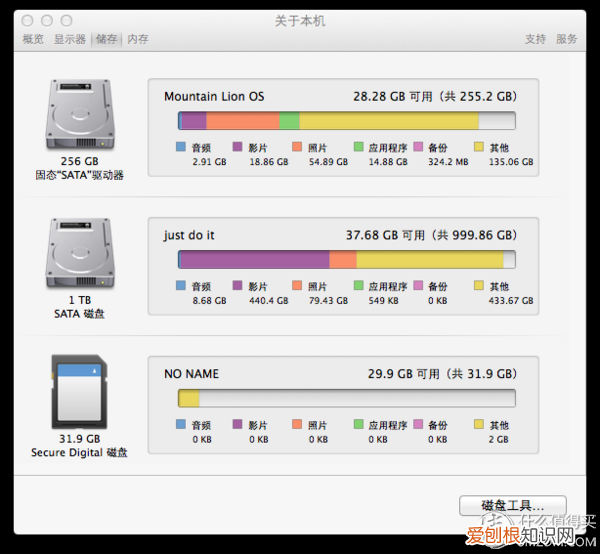Click the 1 TB SATA disk icon
The image size is (600, 554).
pyautogui.click(x=80, y=253)
